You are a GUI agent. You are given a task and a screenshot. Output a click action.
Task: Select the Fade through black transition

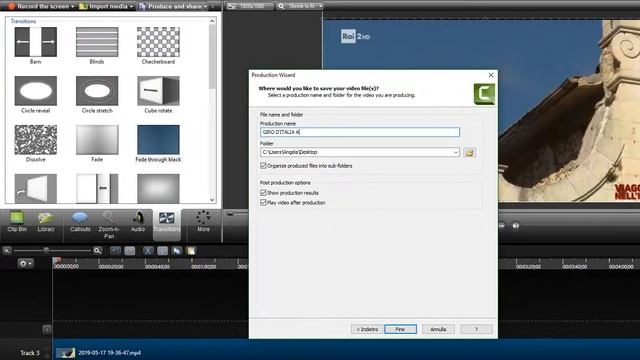[158, 140]
